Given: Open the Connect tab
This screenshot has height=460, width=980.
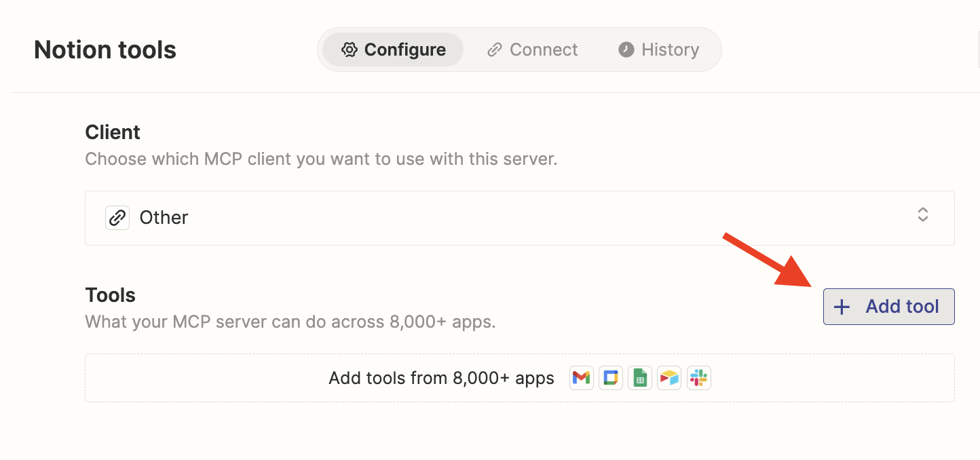Looking at the screenshot, I should (x=533, y=50).
